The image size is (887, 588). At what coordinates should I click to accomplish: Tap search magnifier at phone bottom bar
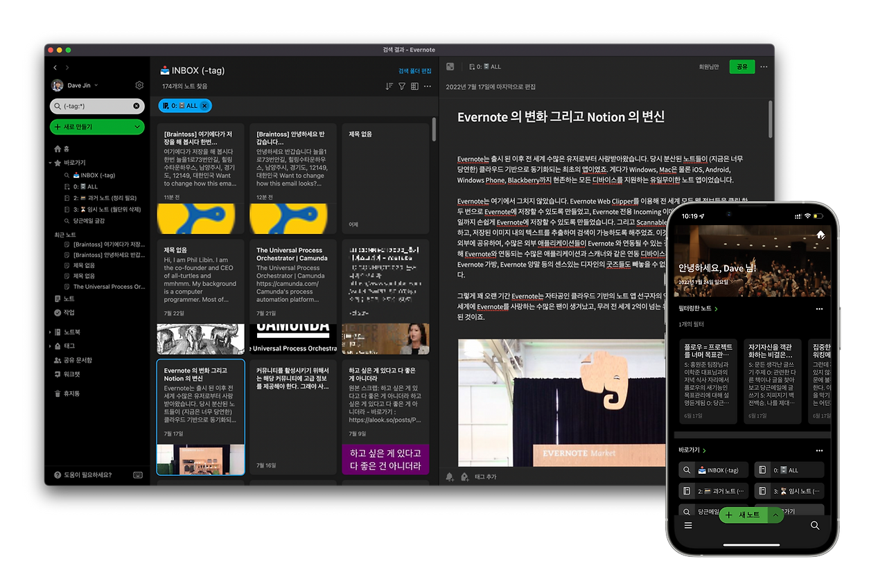point(815,526)
